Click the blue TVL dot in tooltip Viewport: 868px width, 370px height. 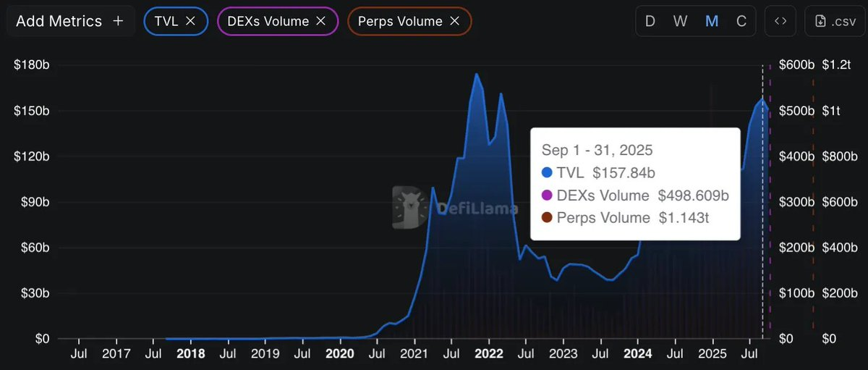click(548, 173)
